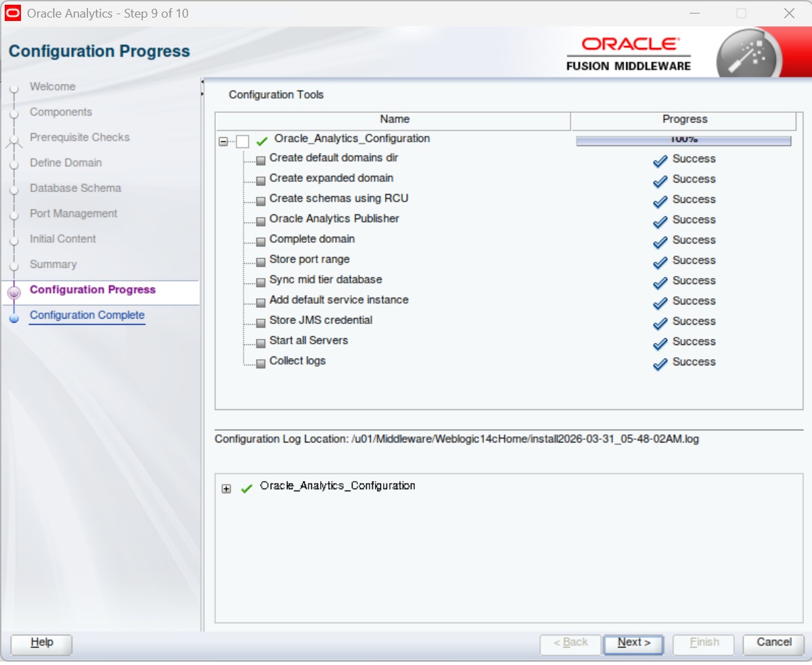
Task: Close the Oracle Analytics installer window
Action: click(x=789, y=14)
